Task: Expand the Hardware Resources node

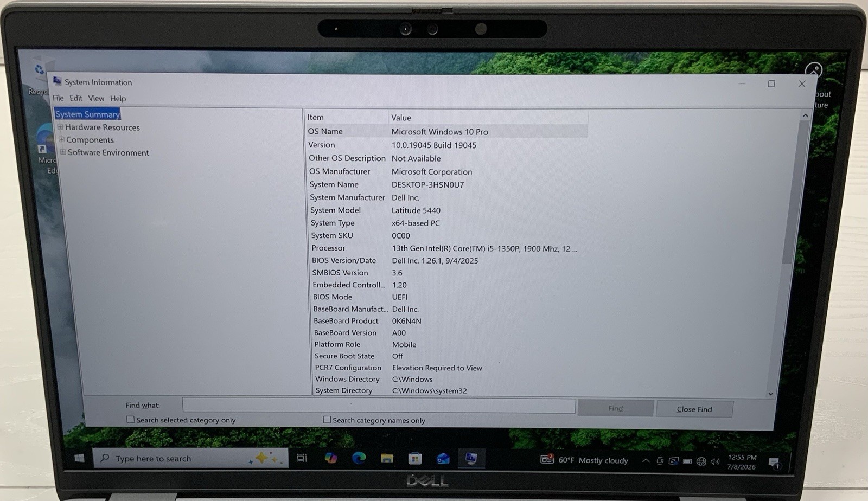Action: [x=60, y=127]
